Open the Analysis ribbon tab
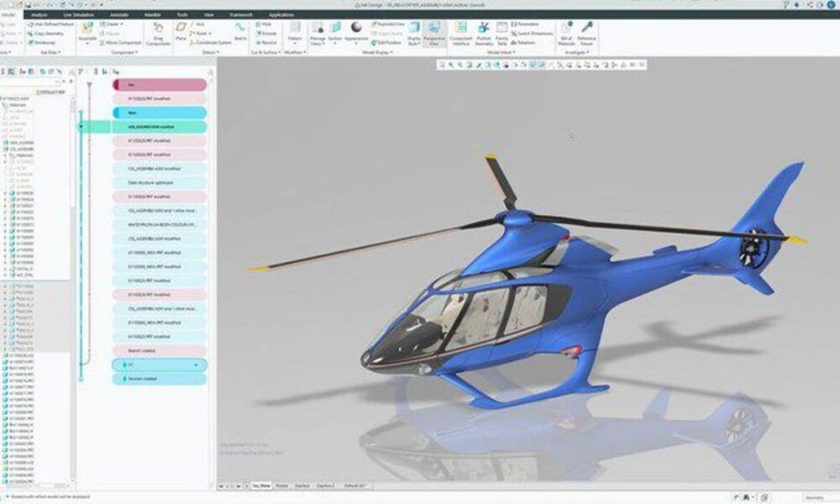The width and height of the screenshot is (840, 504). click(39, 15)
